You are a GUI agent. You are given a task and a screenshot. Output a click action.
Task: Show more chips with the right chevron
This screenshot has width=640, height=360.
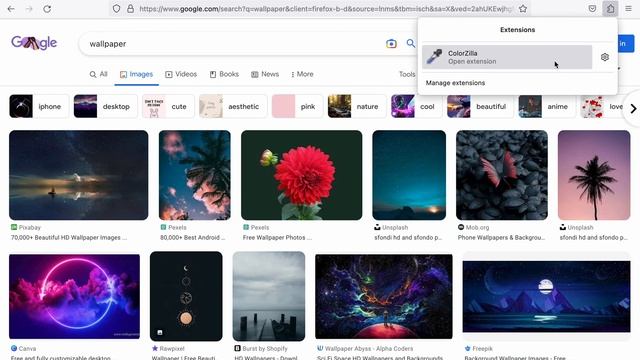(633, 109)
